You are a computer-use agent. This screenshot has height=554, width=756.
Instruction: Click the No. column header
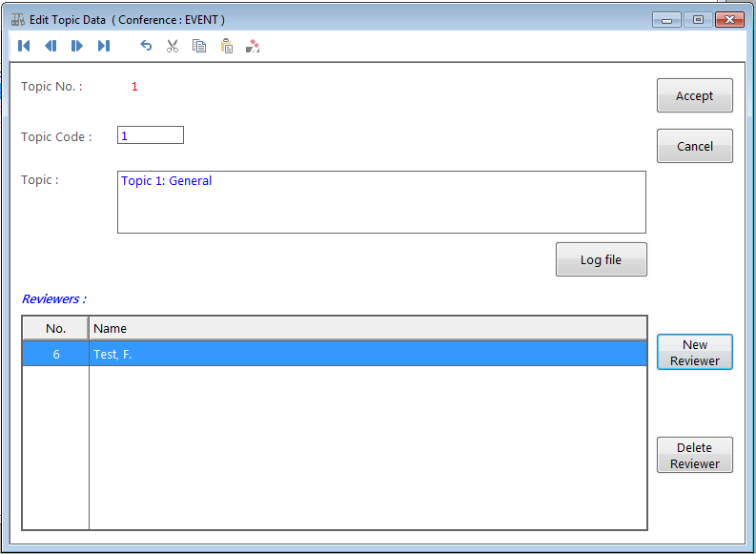[56, 328]
